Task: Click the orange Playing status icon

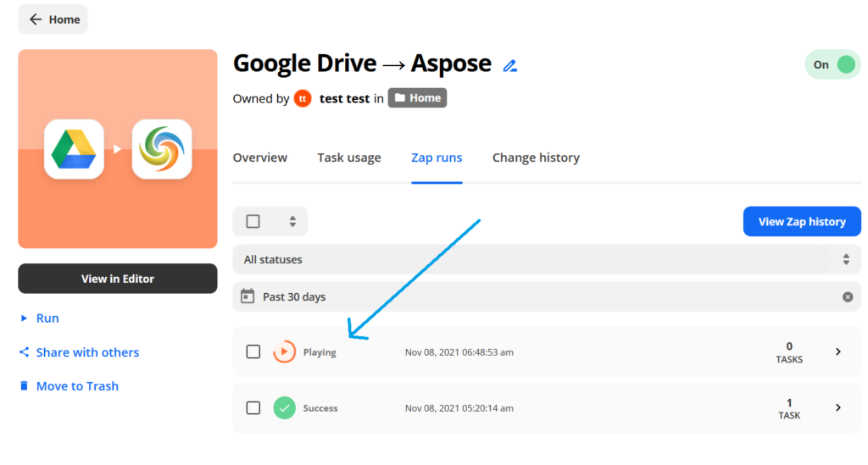Action: [284, 352]
